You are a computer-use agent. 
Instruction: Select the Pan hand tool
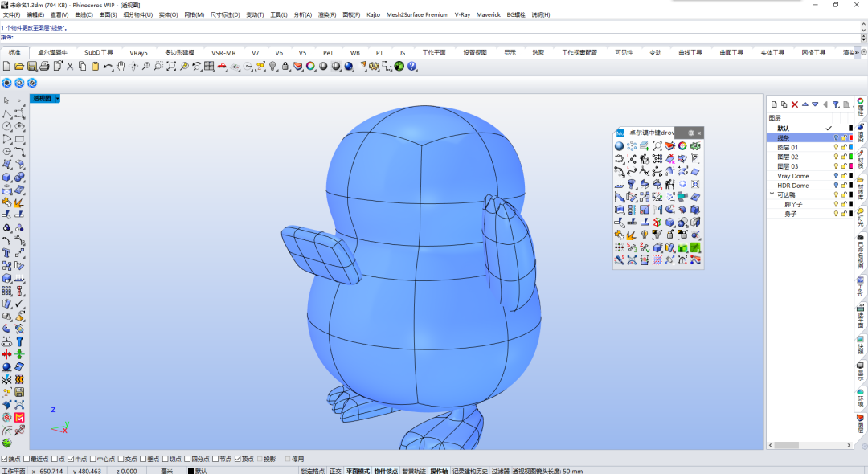click(x=121, y=67)
